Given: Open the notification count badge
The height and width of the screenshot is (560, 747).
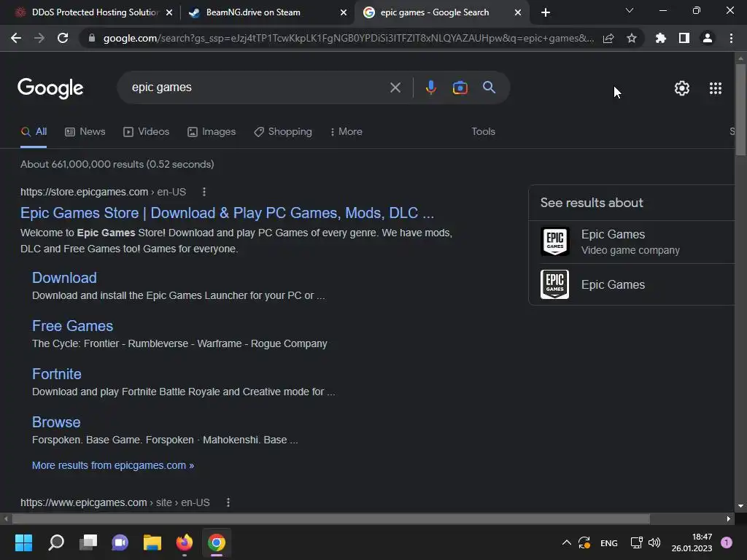Looking at the screenshot, I should click(x=727, y=542).
